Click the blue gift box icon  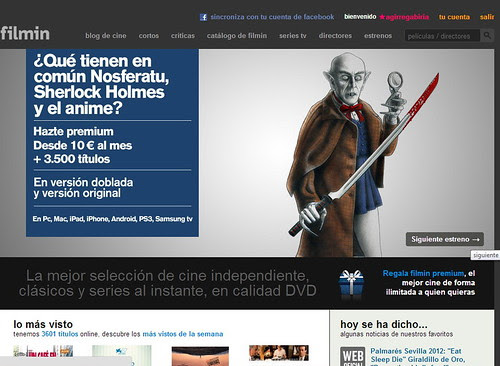351,283
